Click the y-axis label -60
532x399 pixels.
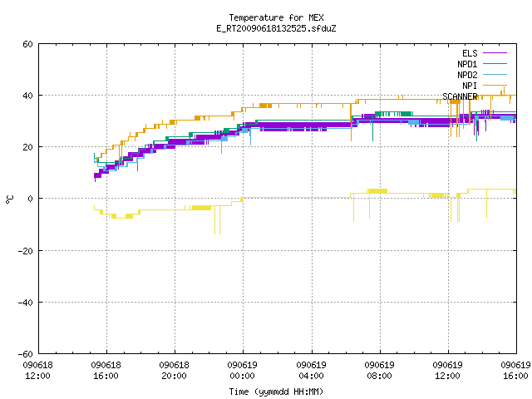coord(26,354)
